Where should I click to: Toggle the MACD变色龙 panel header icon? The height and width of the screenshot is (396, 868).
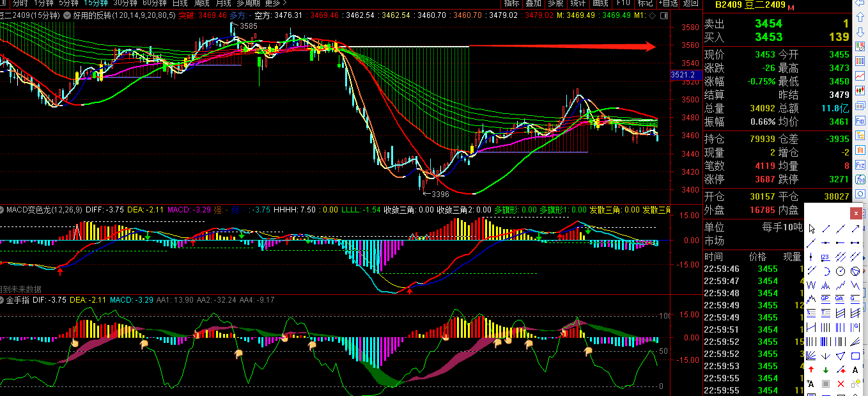point(3,209)
